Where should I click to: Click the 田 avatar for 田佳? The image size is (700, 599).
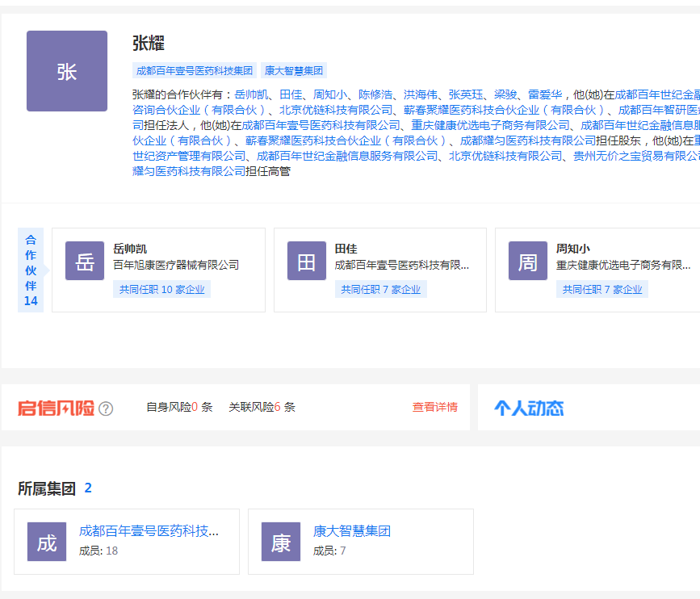[x=307, y=261]
